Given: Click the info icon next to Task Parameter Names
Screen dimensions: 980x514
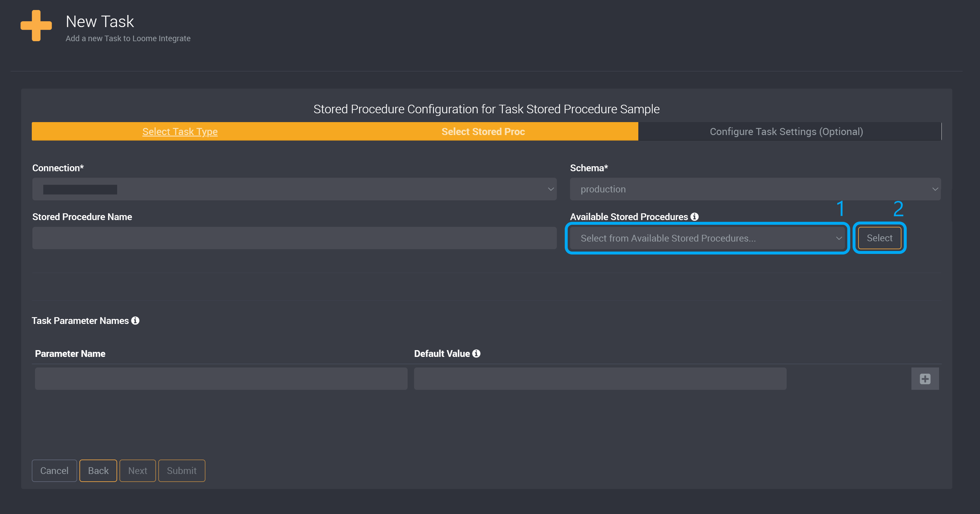Looking at the screenshot, I should 135,320.
